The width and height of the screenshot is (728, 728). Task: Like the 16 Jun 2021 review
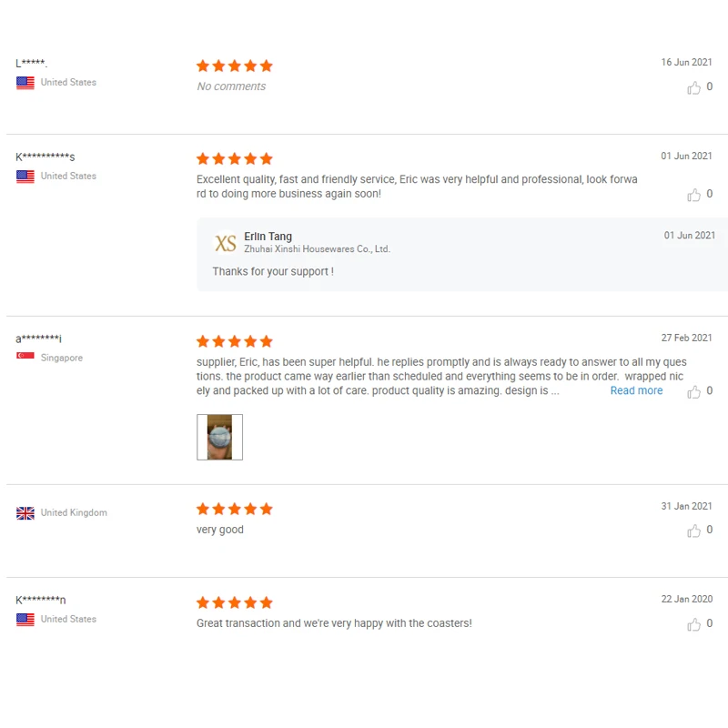pyautogui.click(x=693, y=87)
